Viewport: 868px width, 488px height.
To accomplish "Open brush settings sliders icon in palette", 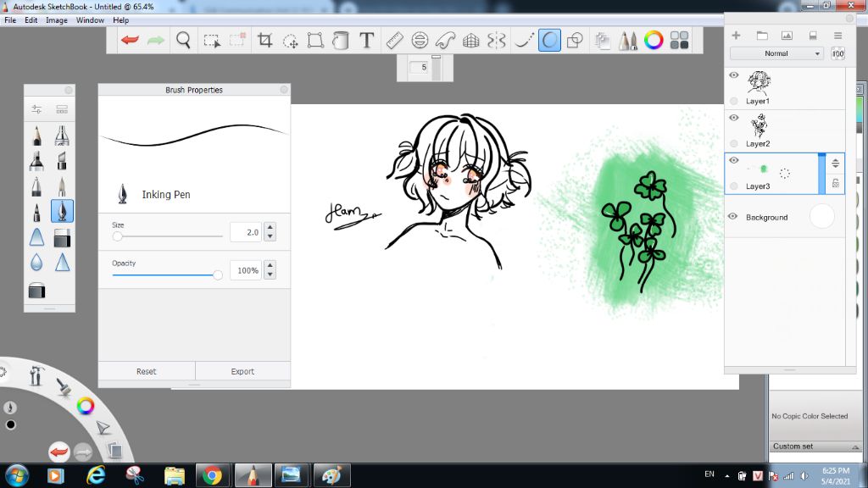I will 36,109.
